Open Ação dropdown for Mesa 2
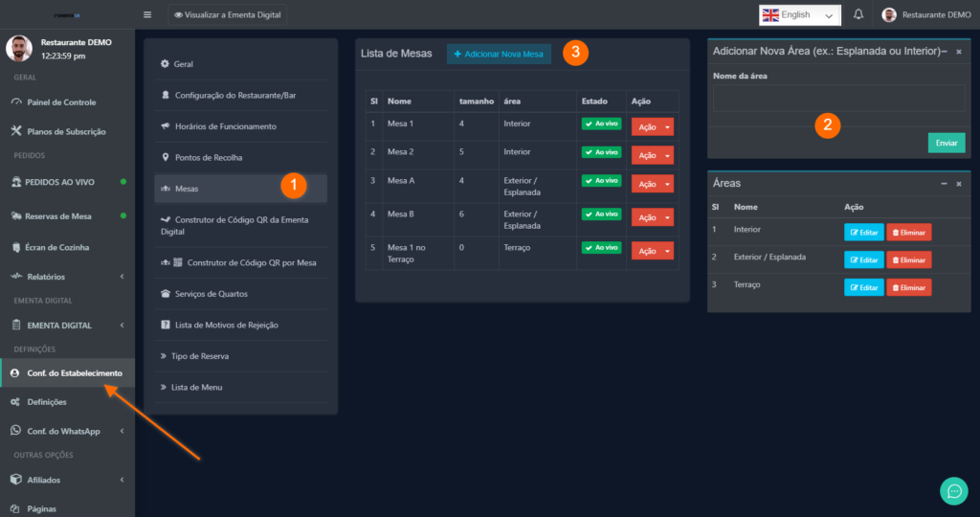Viewport: 980px width, 517px height. (x=652, y=155)
